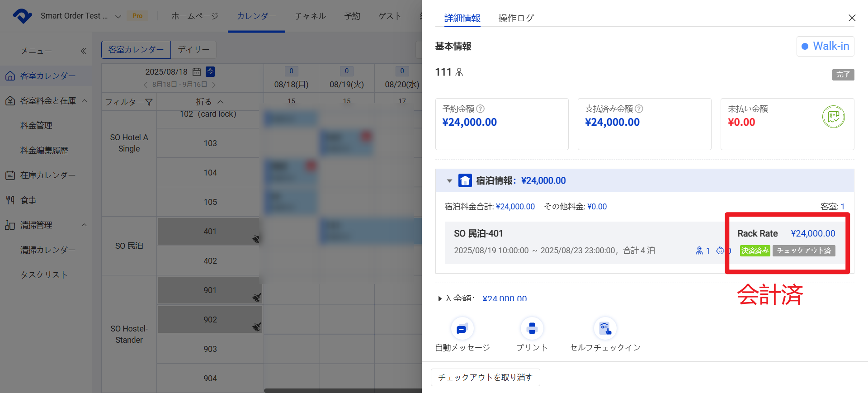Collapse the 宿泊情報 section
Image resolution: width=868 pixels, height=393 pixels.
(449, 181)
